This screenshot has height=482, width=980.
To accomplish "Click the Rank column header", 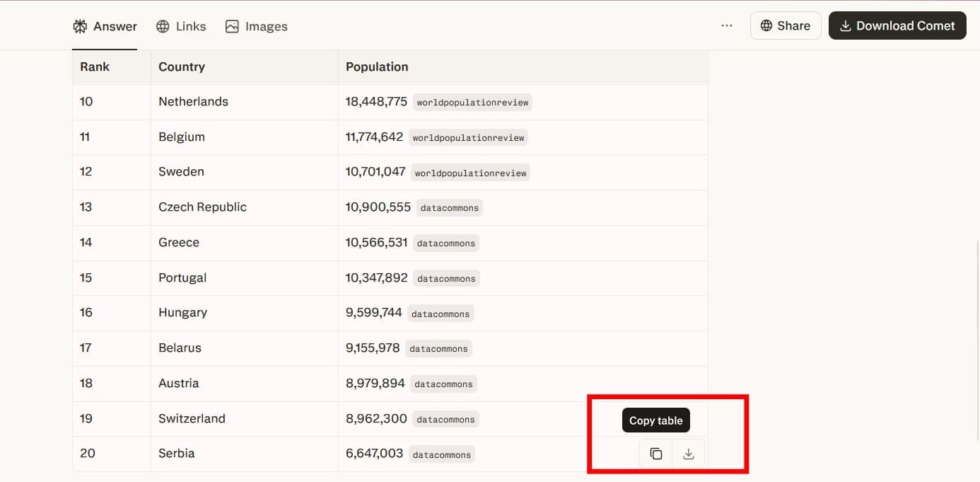I will [x=112, y=67].
